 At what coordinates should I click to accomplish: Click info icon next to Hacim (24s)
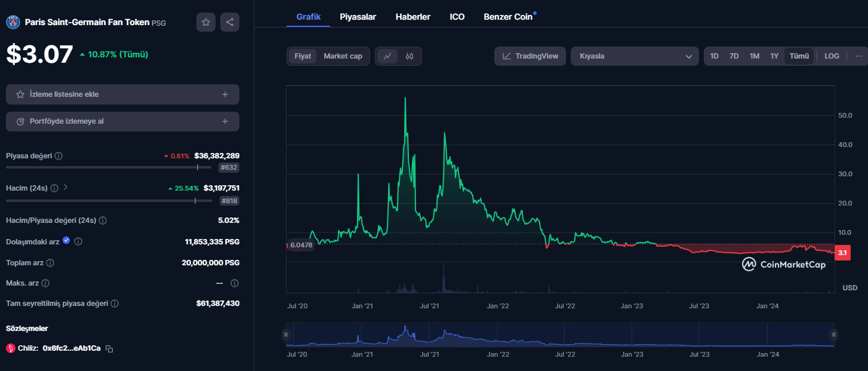point(54,188)
